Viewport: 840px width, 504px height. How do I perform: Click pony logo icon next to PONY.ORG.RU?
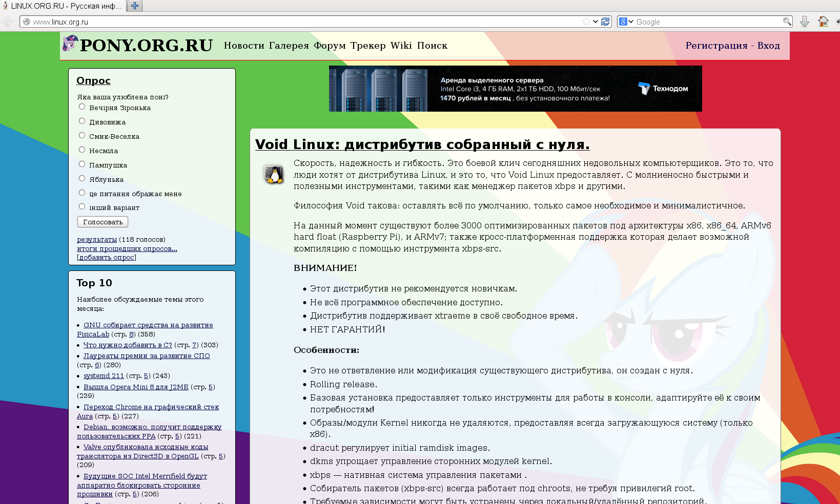70,44
